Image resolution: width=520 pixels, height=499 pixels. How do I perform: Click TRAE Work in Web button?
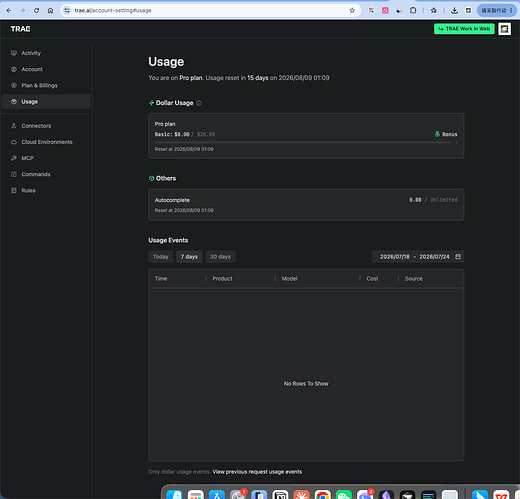(464, 29)
